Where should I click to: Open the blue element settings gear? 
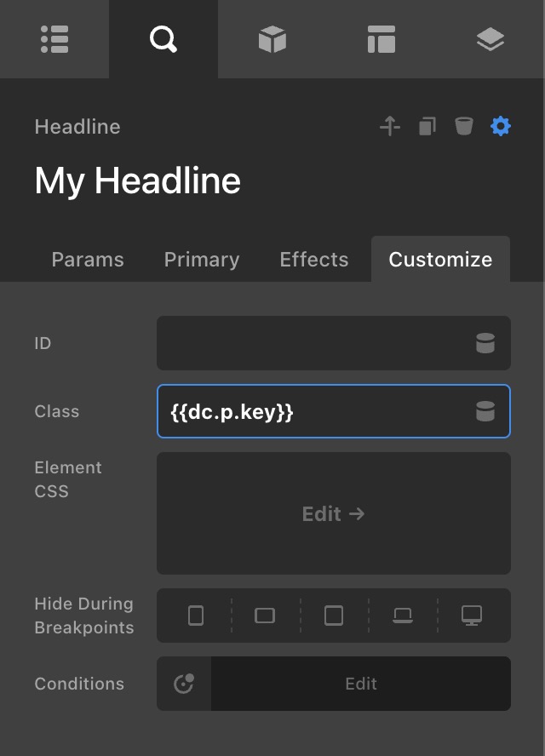(x=501, y=127)
